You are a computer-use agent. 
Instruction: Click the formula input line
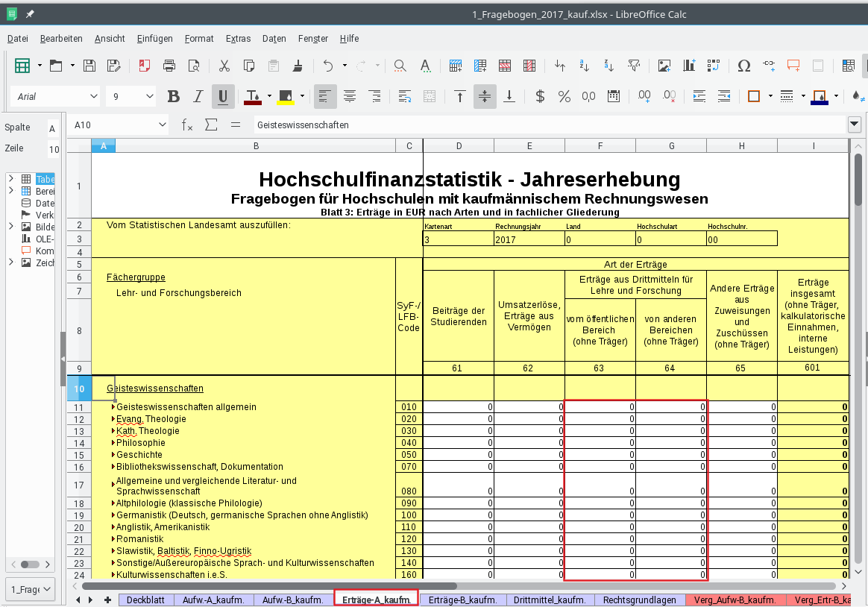click(x=549, y=125)
